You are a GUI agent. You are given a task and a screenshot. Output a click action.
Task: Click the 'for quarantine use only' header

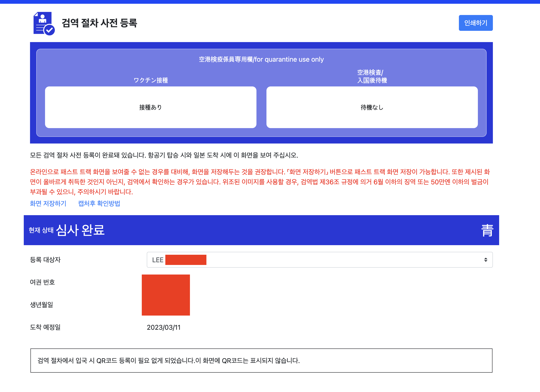261,59
